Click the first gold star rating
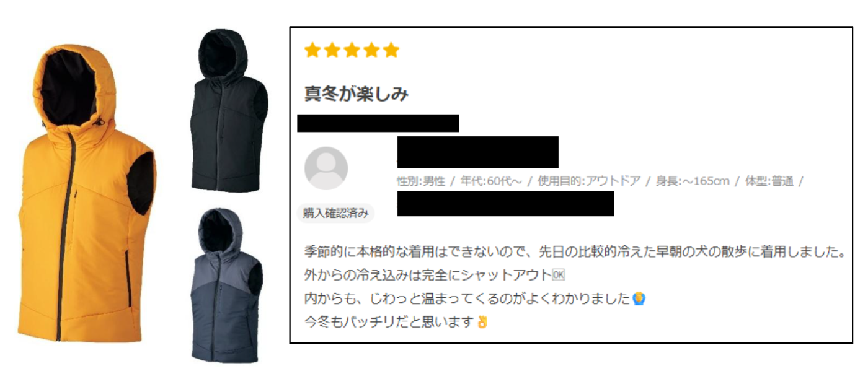868x392 pixels. (x=312, y=50)
